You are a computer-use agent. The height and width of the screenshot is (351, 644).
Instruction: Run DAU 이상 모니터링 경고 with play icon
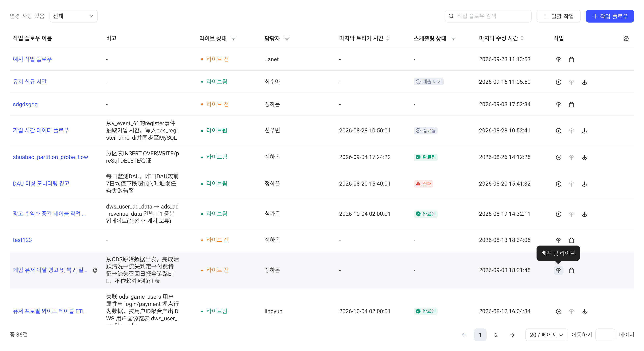coord(558,184)
